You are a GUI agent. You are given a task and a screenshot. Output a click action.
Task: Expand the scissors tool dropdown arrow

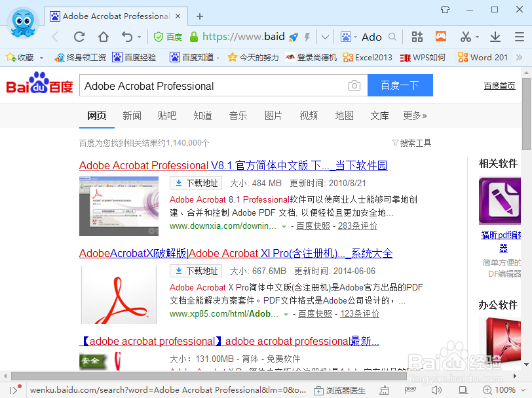[478, 37]
